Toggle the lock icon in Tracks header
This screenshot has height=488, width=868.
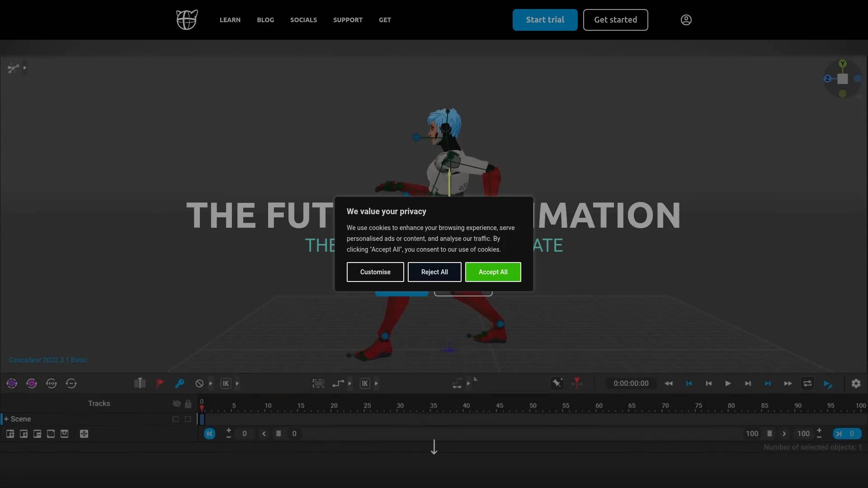188,404
